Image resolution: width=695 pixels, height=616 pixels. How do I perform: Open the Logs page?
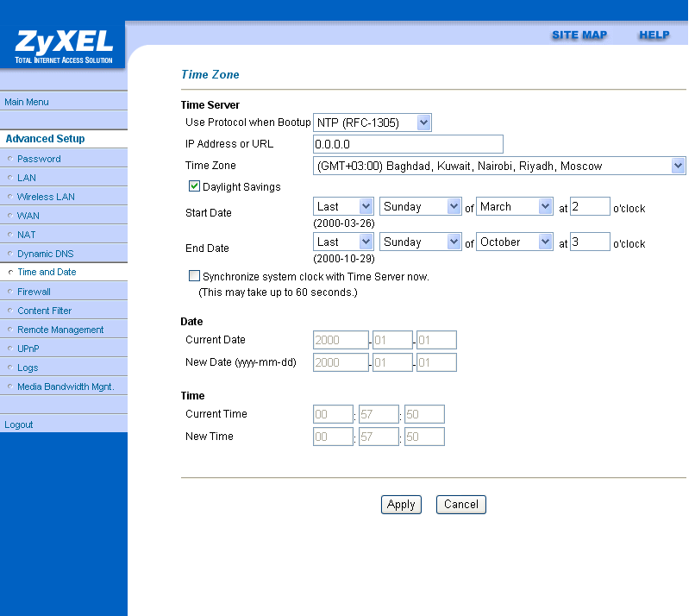click(x=28, y=368)
